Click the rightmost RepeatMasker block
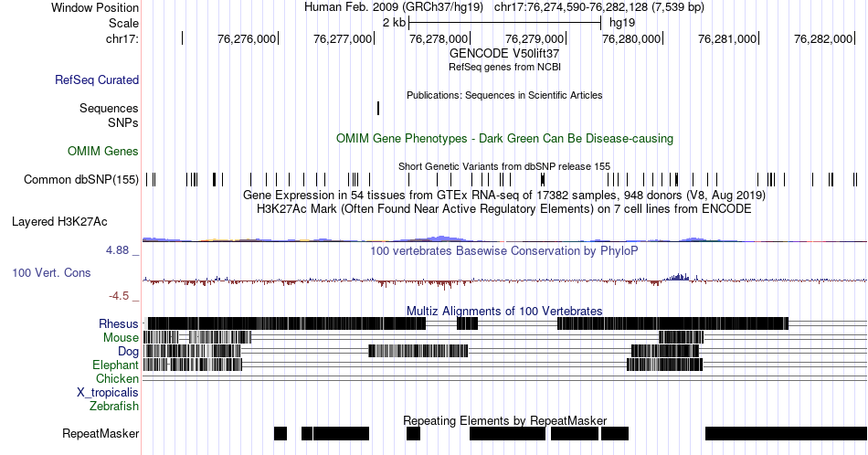This screenshot has width=868, height=455. pos(786,433)
